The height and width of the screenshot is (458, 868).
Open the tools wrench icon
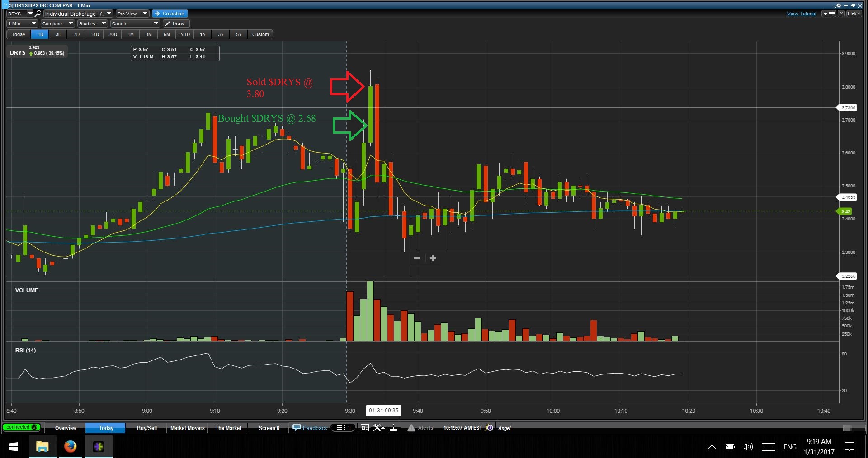(x=378, y=428)
